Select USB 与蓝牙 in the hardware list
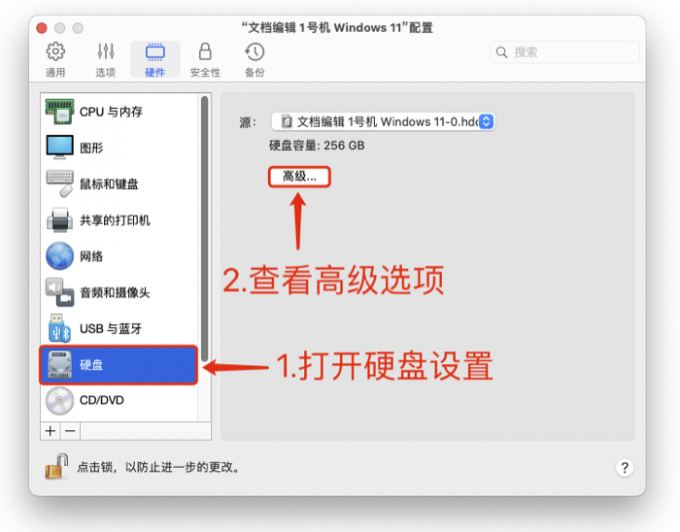This screenshot has width=680, height=532. click(x=120, y=328)
